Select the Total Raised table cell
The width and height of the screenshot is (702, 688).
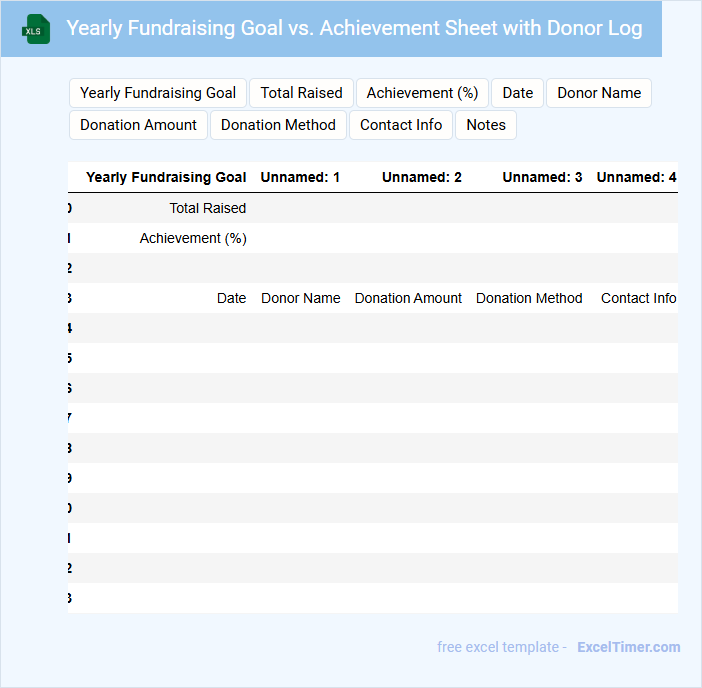[x=207, y=208]
